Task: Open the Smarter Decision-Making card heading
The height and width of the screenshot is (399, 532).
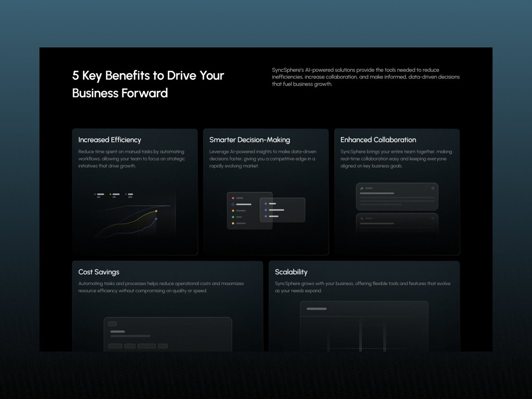Action: pyautogui.click(x=250, y=140)
